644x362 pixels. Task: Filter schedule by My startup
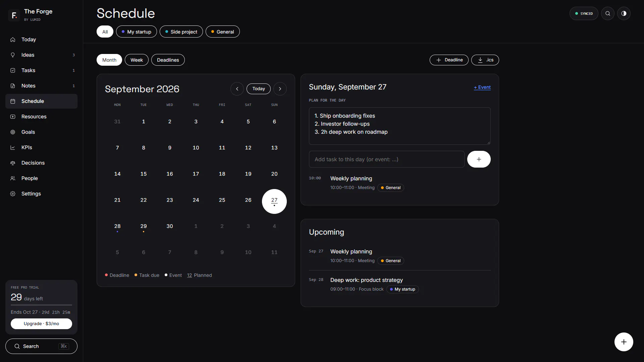tap(137, 32)
